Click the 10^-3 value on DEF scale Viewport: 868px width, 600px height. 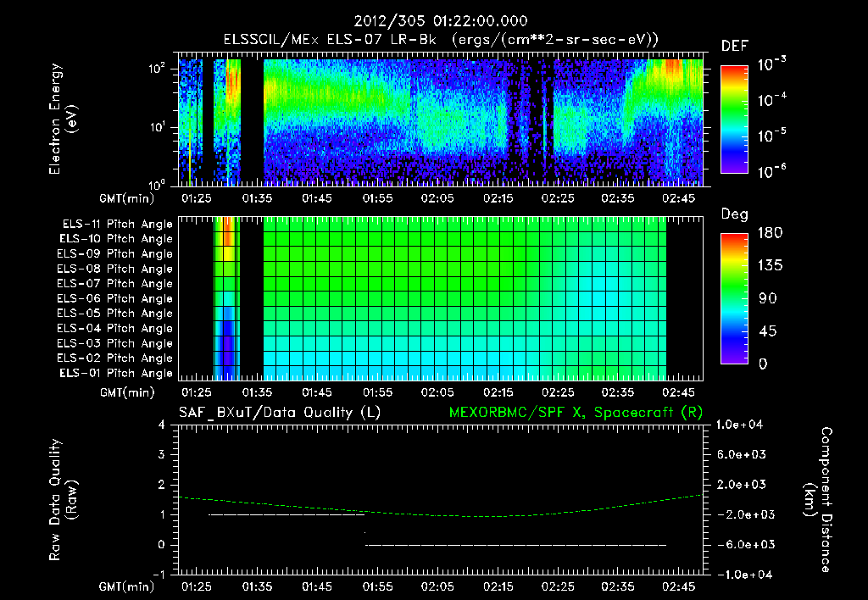point(771,64)
